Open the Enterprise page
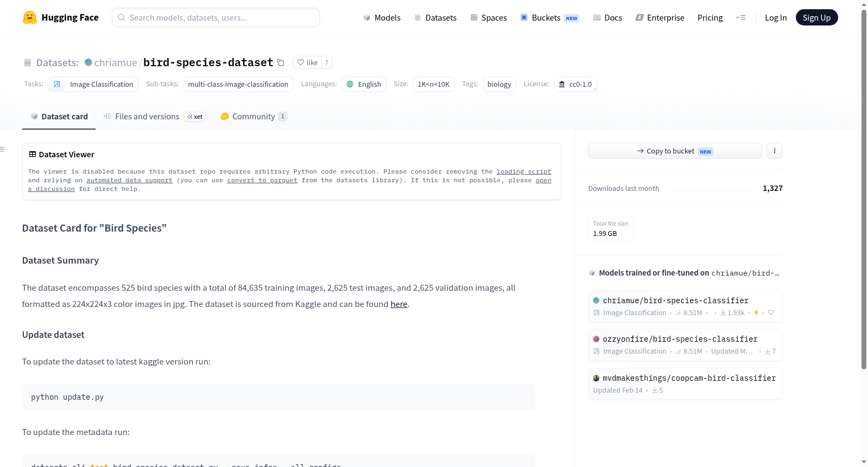Image resolution: width=868 pixels, height=467 pixels. click(x=660, y=18)
